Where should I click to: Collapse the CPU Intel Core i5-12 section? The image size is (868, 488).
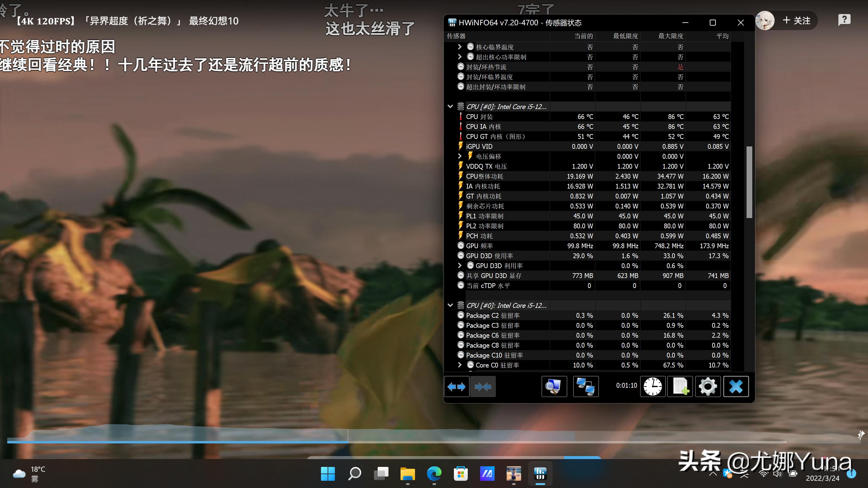(x=451, y=106)
